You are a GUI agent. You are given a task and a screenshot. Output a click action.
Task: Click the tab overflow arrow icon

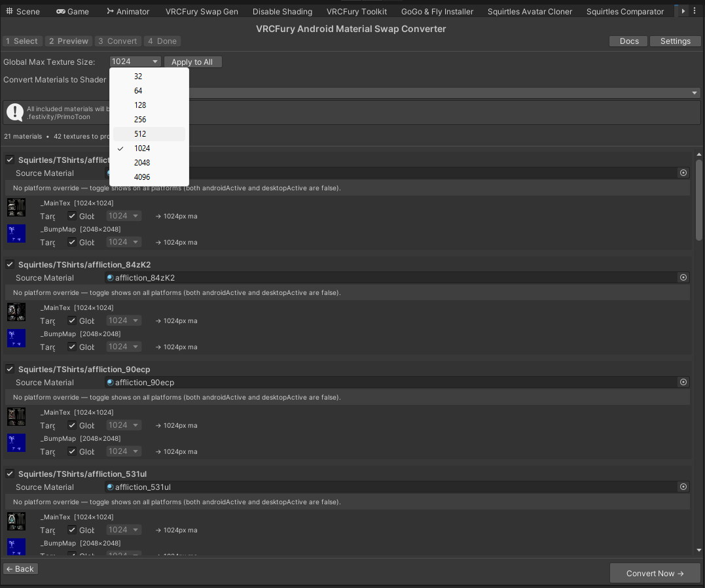[683, 11]
